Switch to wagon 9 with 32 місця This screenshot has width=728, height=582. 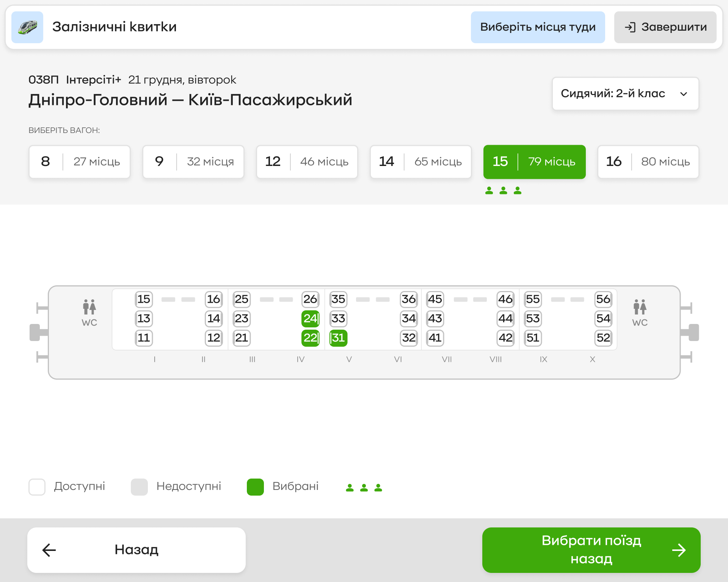point(193,162)
